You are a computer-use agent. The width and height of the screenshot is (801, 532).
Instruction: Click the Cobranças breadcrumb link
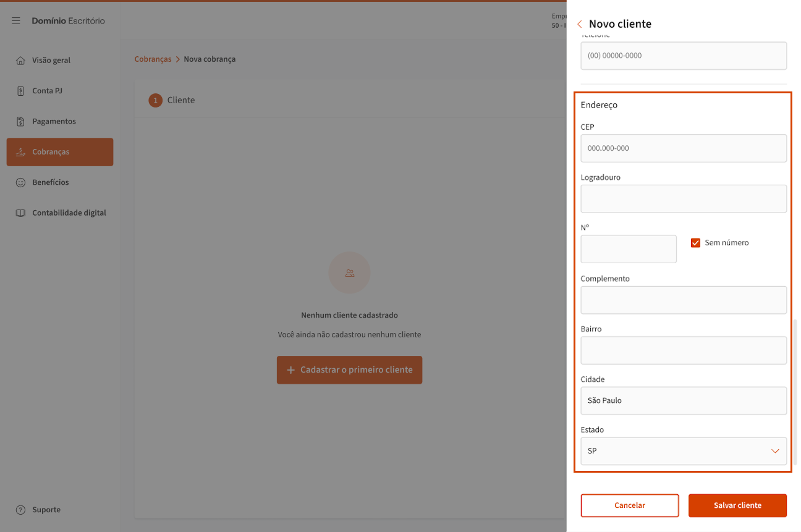[x=153, y=59]
